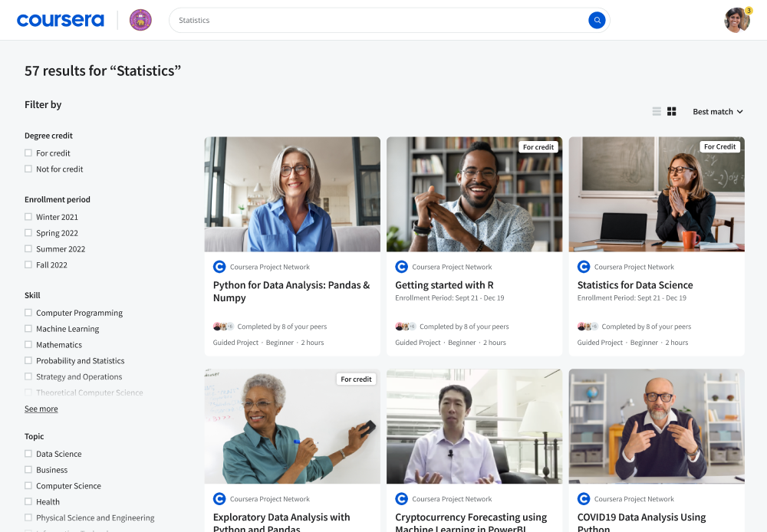Click Coursera icon on Getting started with R card
Screen dimensions: 767x532
pyautogui.click(x=402, y=267)
